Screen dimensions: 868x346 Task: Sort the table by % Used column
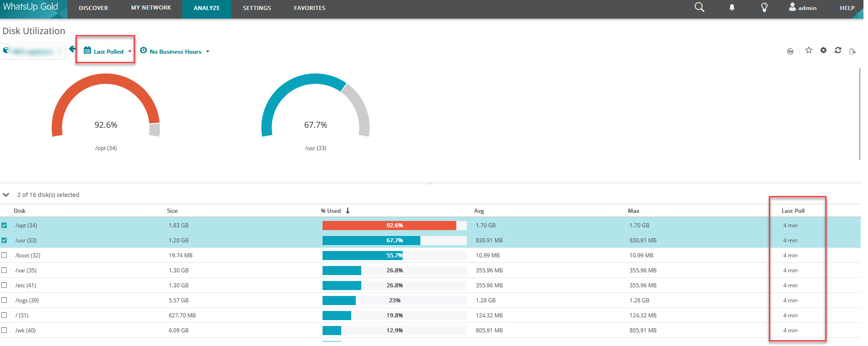(x=335, y=211)
